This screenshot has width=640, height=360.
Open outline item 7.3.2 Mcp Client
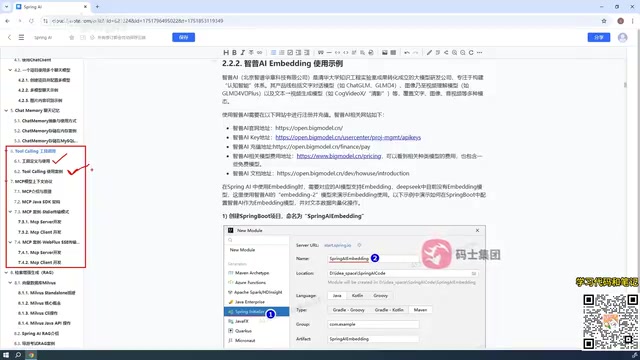point(40,232)
